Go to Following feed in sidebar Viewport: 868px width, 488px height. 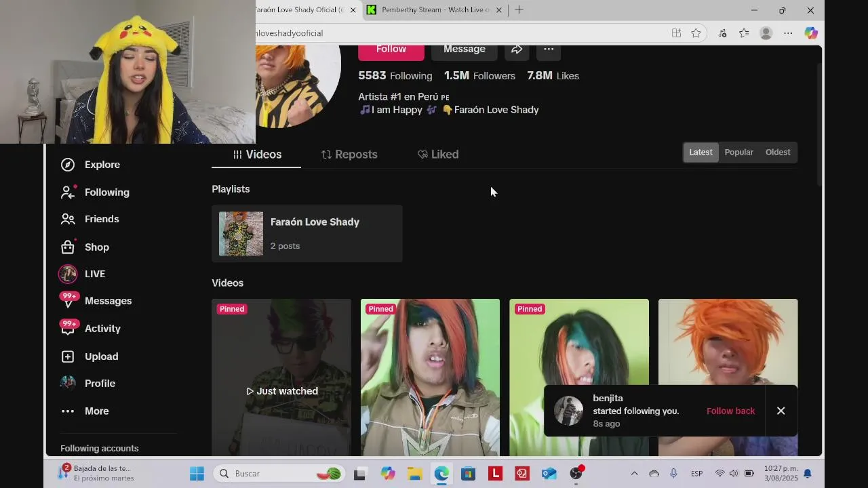(95, 192)
